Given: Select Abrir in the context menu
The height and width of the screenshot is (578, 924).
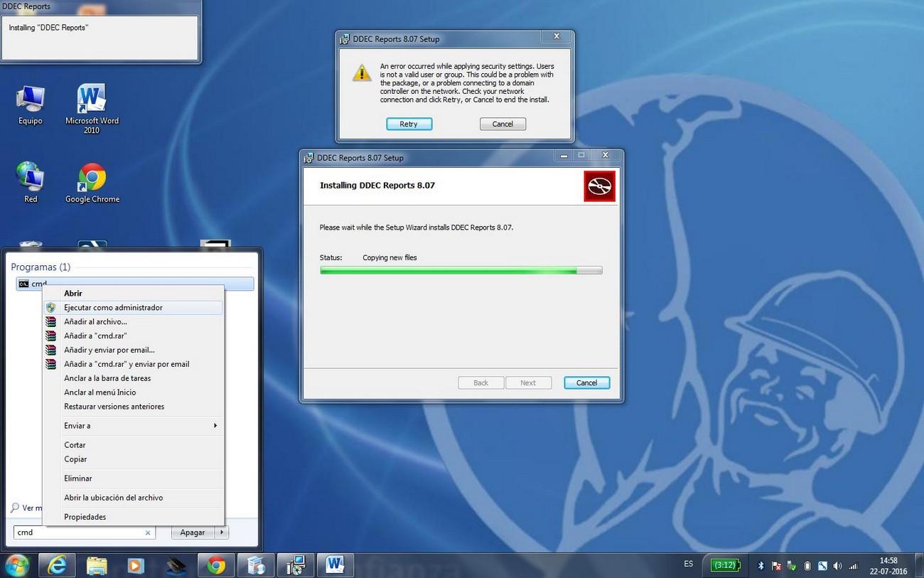Looking at the screenshot, I should [x=133, y=293].
